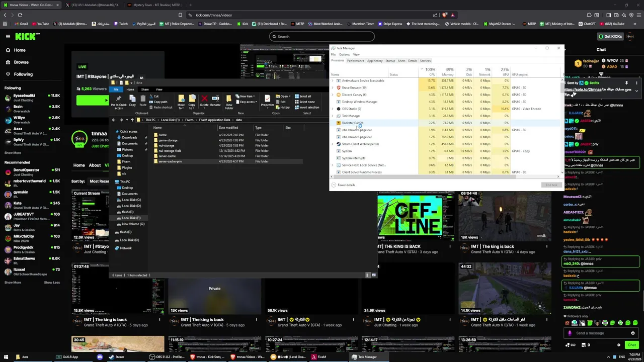Open Windows Start button
Screen dimensions: 644x362
point(6,357)
